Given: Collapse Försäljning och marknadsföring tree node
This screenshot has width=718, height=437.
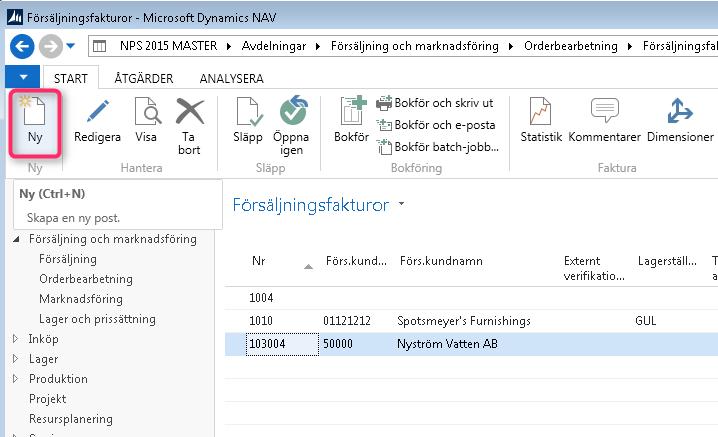Looking at the screenshot, I should point(16,239).
